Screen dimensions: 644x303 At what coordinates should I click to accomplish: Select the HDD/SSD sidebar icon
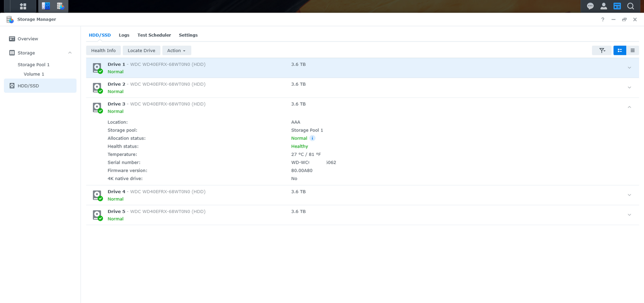point(12,86)
